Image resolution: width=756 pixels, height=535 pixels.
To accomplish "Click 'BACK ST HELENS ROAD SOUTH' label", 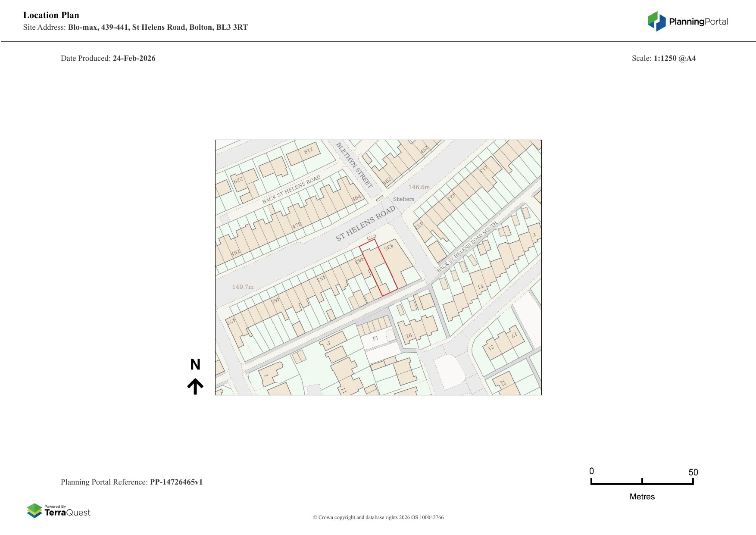I will pos(467,247).
